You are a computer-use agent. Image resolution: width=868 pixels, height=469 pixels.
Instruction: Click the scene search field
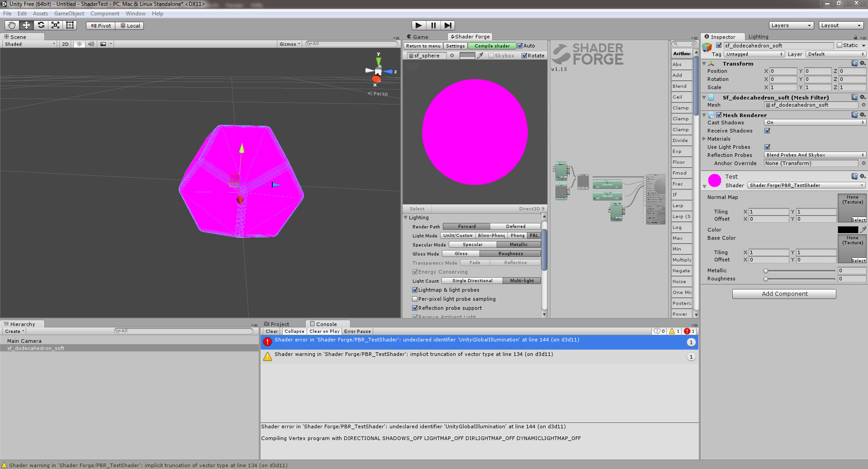351,44
